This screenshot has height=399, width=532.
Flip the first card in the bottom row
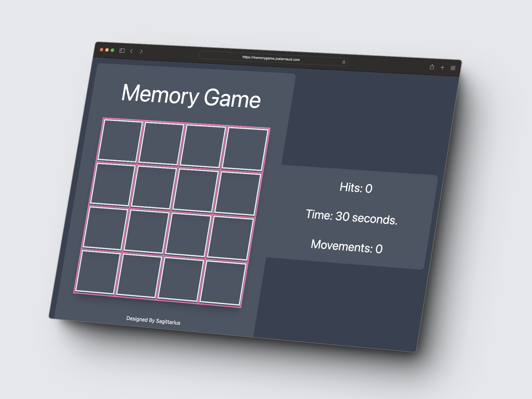[x=98, y=272]
